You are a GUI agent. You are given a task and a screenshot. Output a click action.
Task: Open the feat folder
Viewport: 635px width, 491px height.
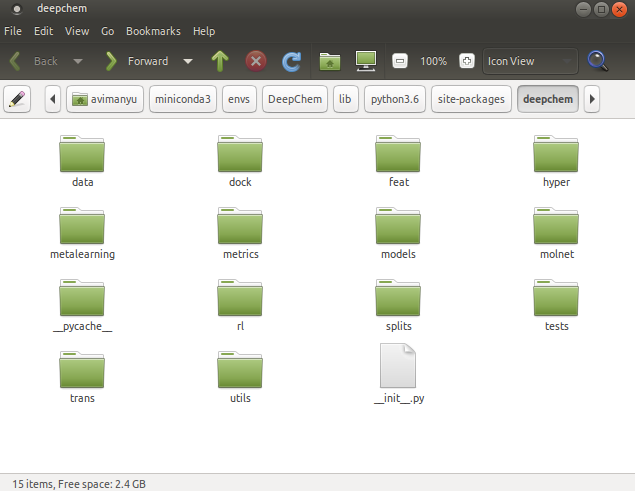point(398,161)
